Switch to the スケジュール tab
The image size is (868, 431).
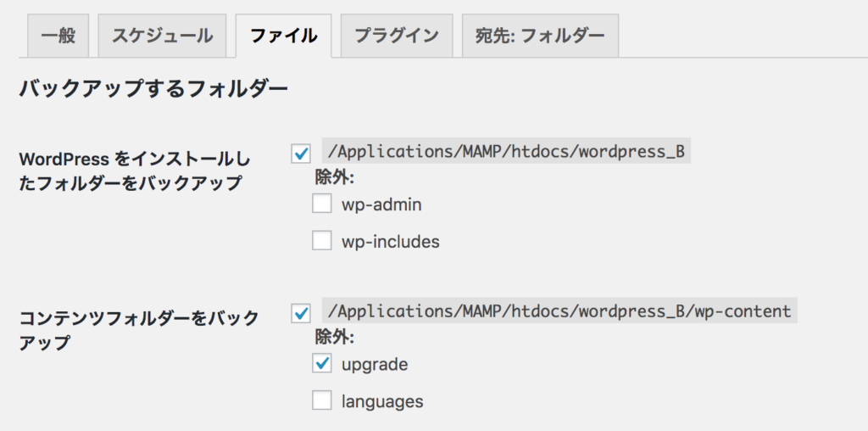pos(162,36)
